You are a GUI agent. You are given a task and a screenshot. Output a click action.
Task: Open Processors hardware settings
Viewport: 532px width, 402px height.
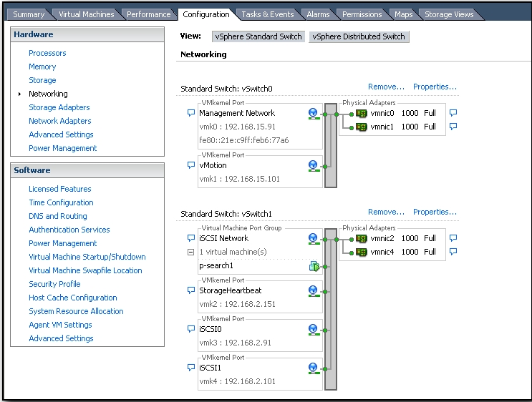[x=47, y=53]
